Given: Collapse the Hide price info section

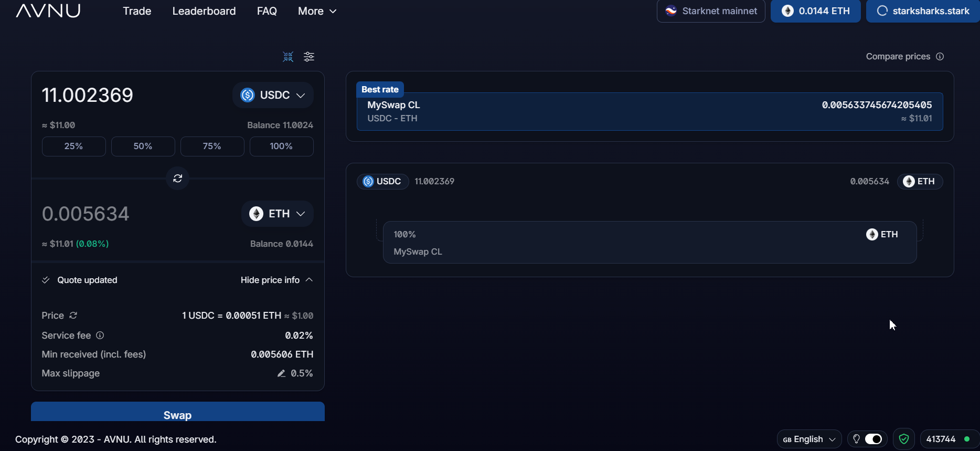Looking at the screenshot, I should coord(277,280).
